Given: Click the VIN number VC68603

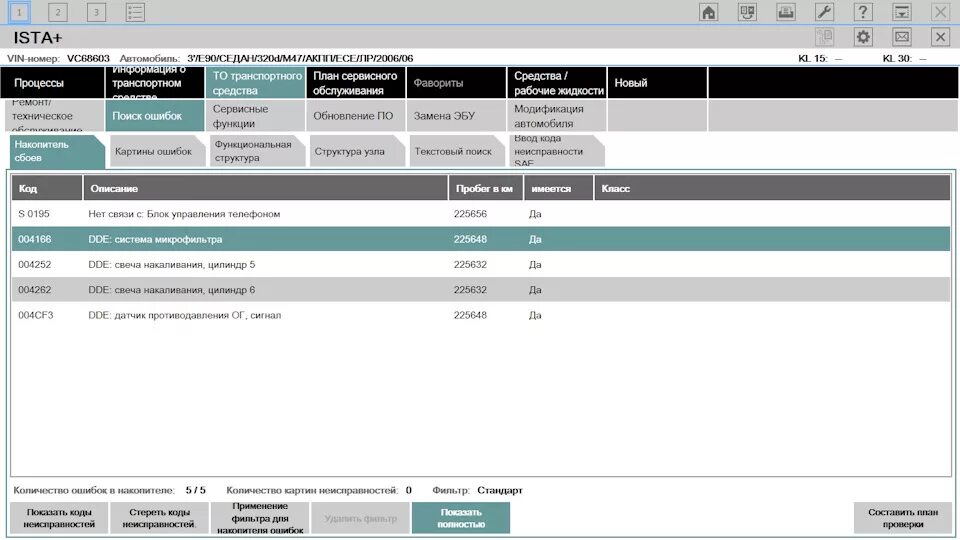Looking at the screenshot, I should (88, 58).
